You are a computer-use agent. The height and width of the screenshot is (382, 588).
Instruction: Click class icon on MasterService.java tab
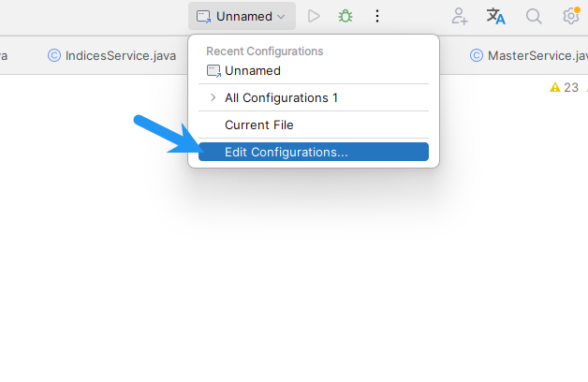(x=477, y=55)
